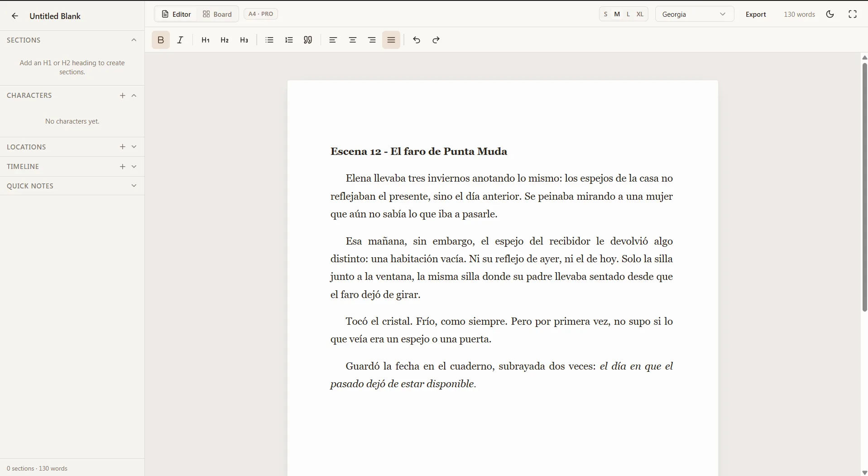Switch to the Board tab
The height and width of the screenshot is (476, 868).
coord(217,14)
